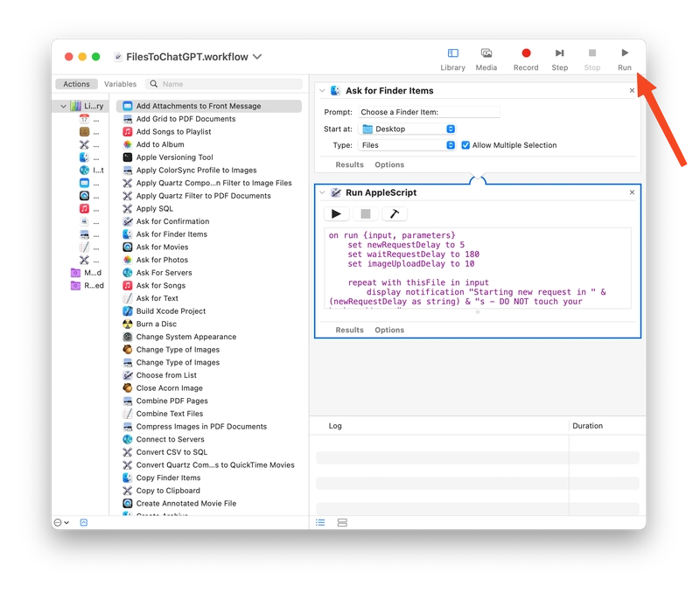Stop the AppleScript with stop button
Screen dimensions: 700x593
pos(365,214)
